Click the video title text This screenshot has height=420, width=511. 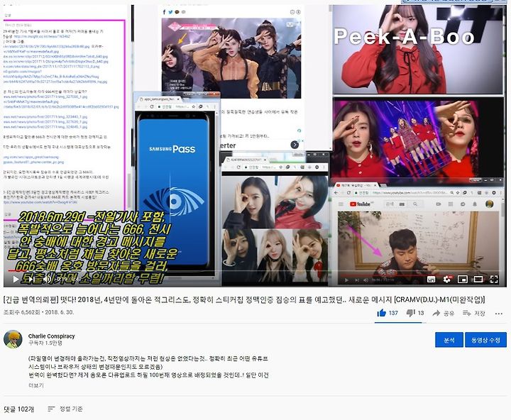244,299
